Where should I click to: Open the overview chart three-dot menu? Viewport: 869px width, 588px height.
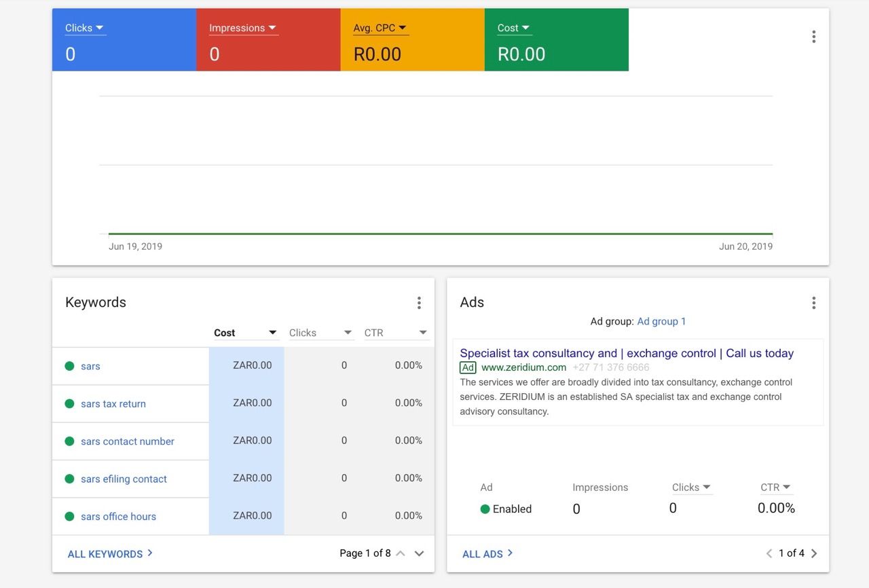pos(813,37)
